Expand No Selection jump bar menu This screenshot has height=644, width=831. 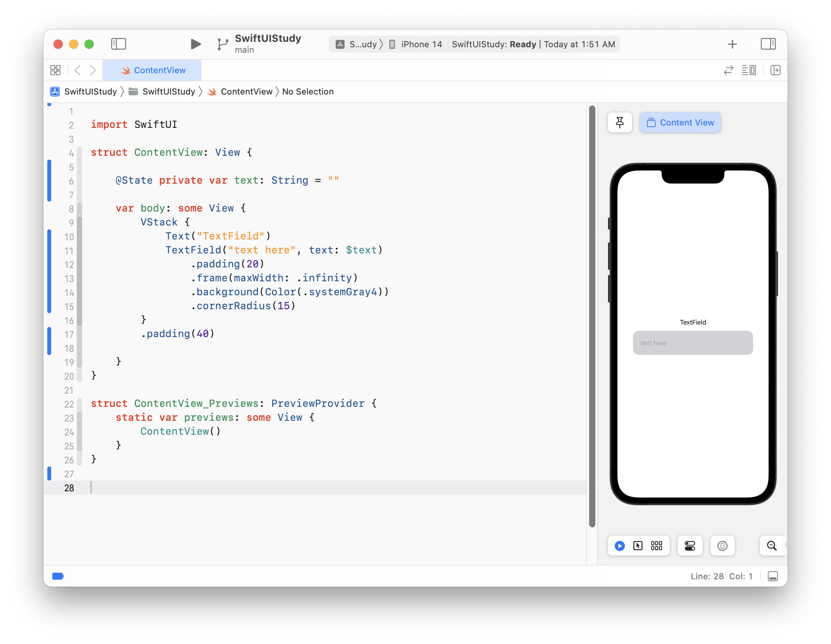(308, 92)
